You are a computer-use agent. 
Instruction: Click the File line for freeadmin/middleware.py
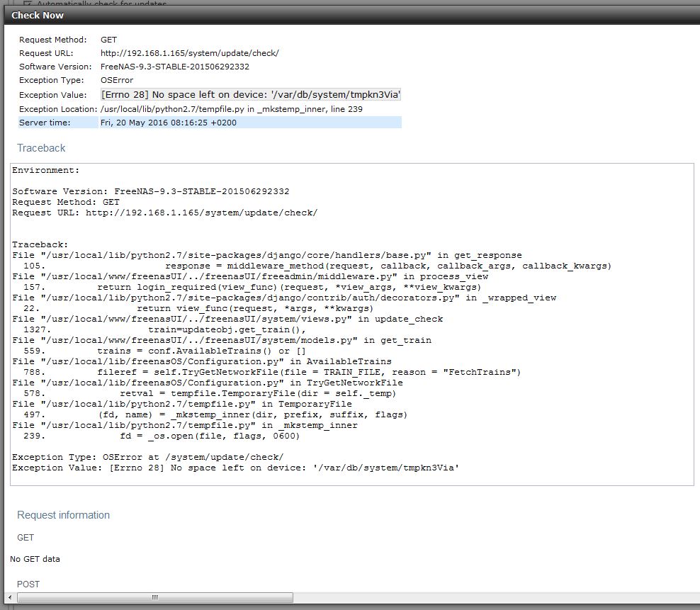coord(250,276)
